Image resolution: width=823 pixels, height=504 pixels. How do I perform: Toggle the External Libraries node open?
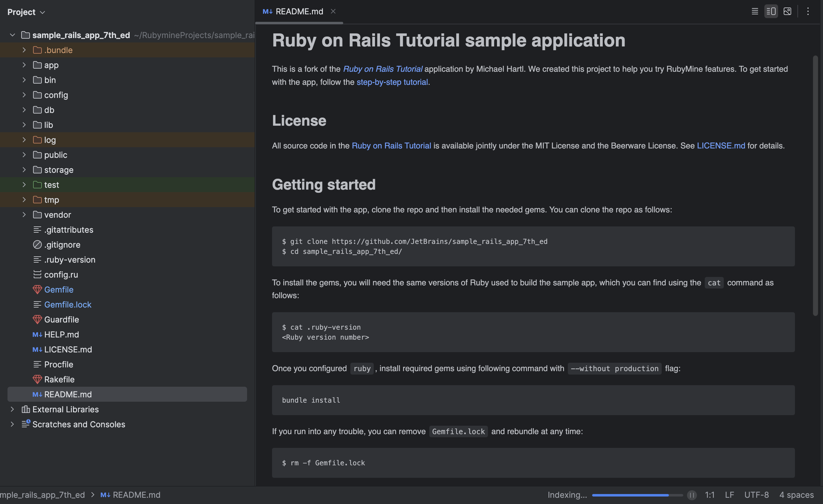pyautogui.click(x=12, y=409)
